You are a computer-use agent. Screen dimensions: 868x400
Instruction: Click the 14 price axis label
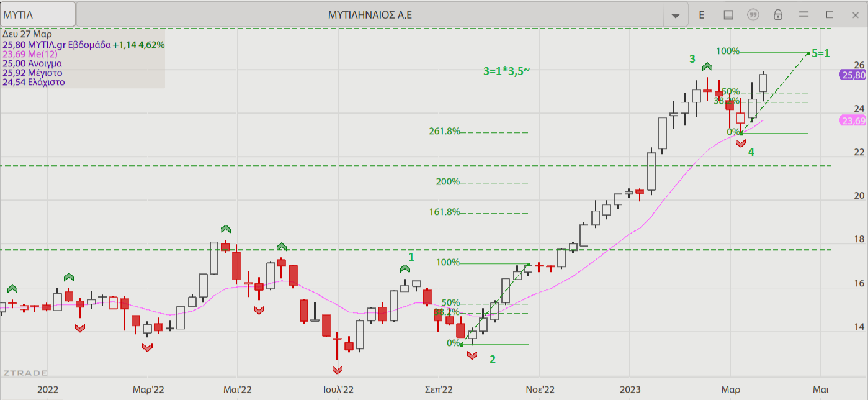coord(859,327)
